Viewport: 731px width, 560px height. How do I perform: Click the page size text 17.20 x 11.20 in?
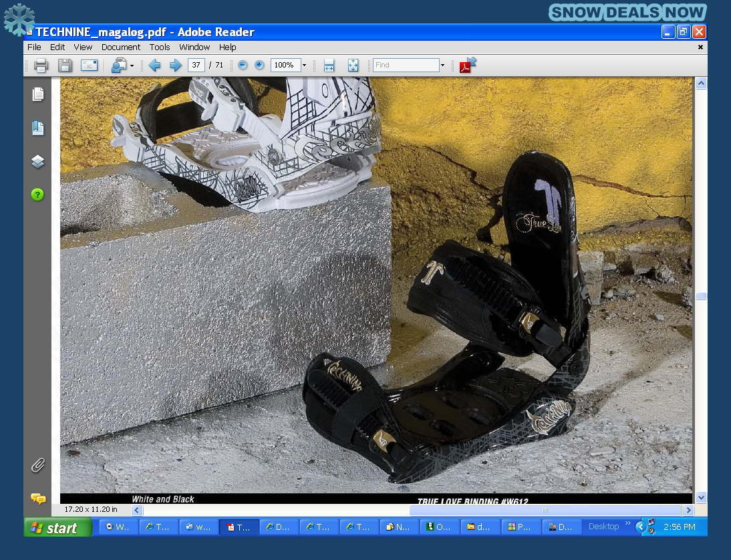[91, 510]
